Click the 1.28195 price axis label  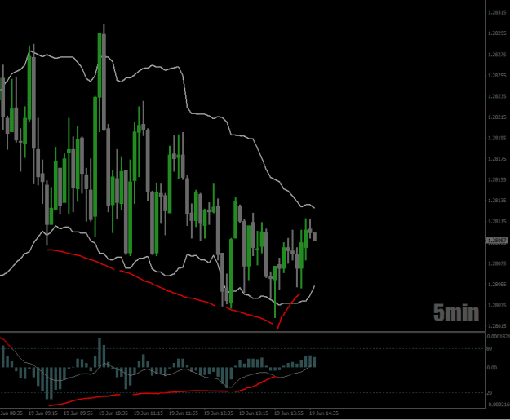coord(497,138)
